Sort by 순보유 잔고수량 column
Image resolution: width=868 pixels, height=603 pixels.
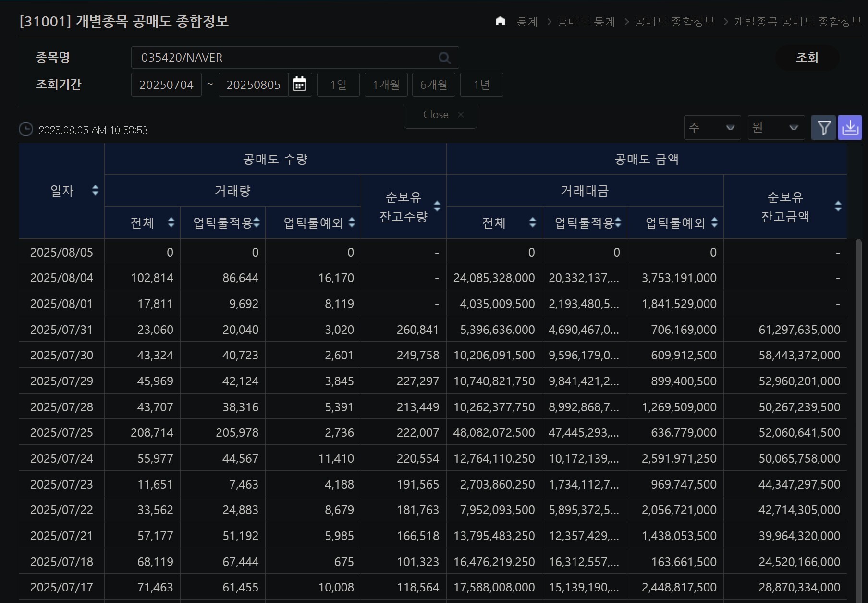click(x=437, y=206)
